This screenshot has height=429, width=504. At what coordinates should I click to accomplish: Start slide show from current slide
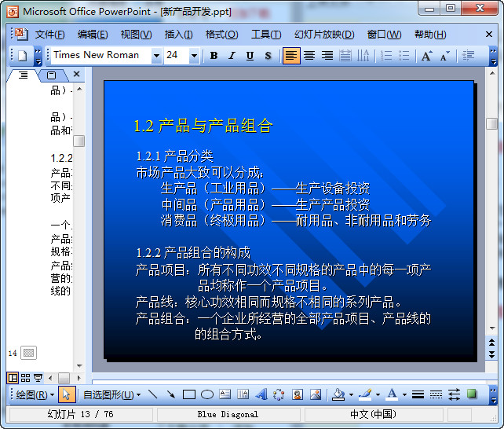pos(38,378)
